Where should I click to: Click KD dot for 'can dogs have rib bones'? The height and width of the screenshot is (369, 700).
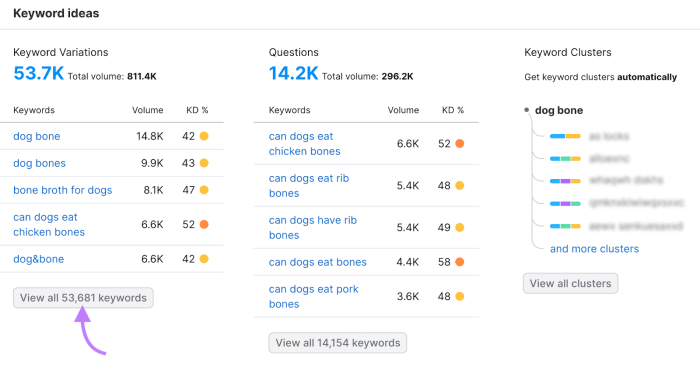coord(459,228)
